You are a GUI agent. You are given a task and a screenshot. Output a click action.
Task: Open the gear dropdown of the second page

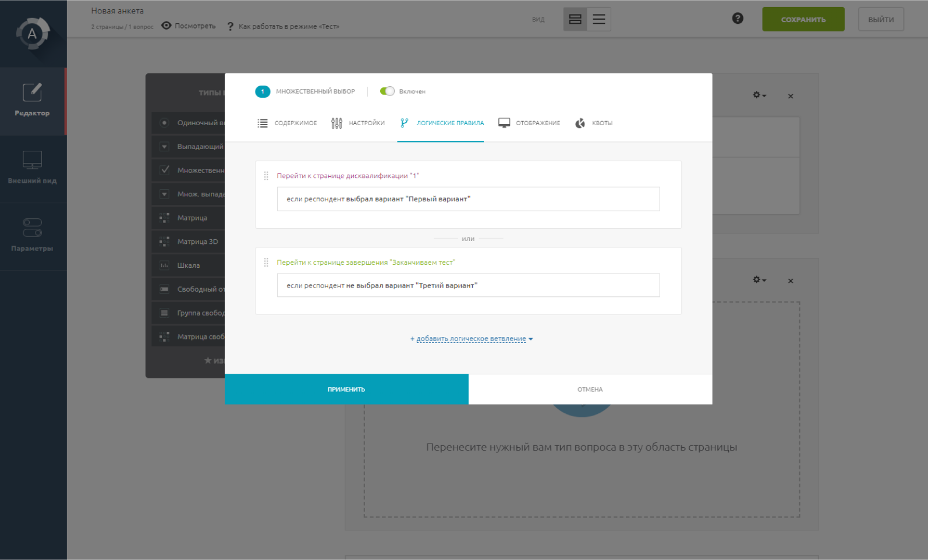coord(759,280)
